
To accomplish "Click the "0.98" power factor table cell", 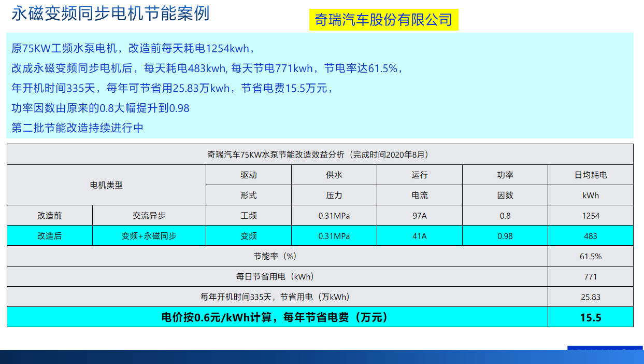I will (x=505, y=236).
